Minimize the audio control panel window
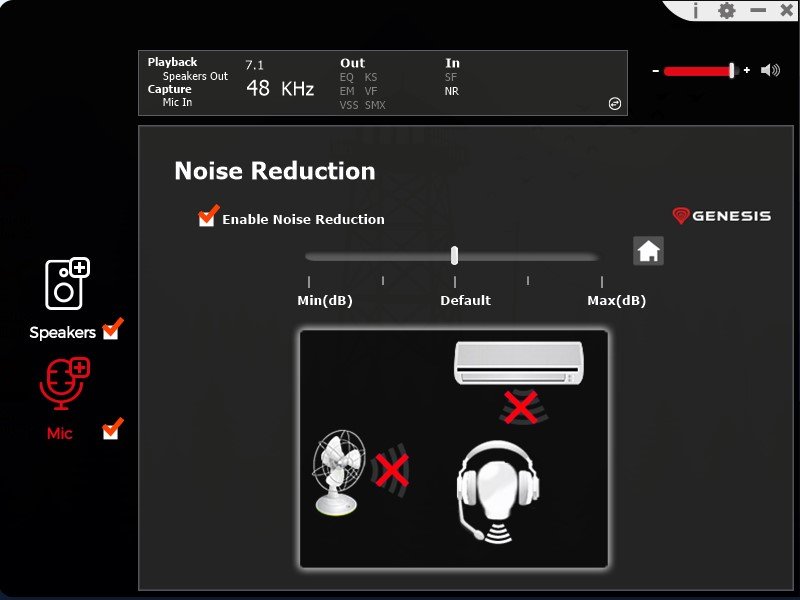Viewport: 800px width, 600px height. [758, 10]
